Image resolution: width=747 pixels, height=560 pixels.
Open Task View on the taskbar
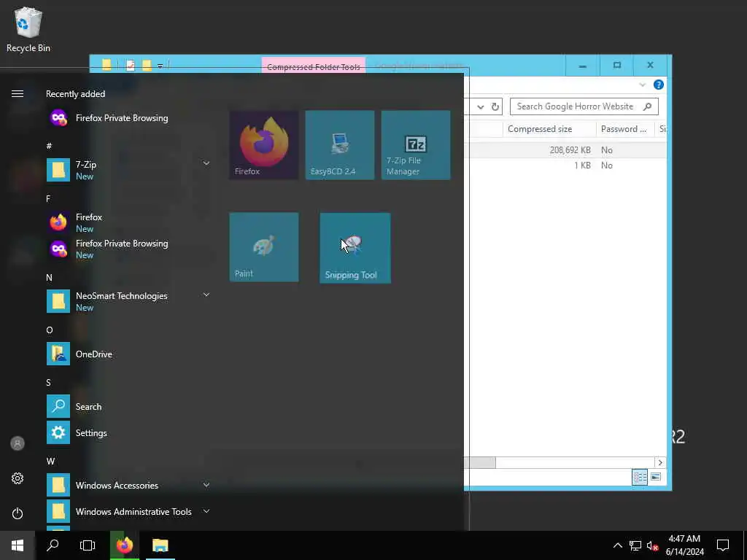coord(88,545)
